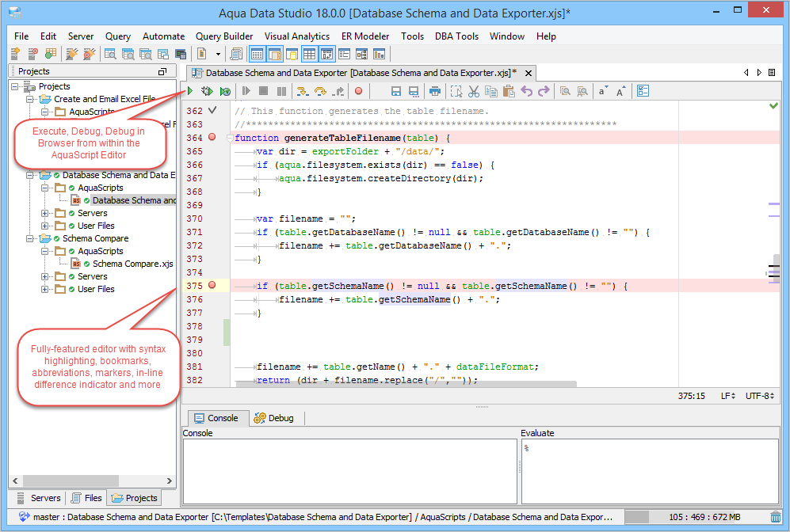This screenshot has height=532, width=790.
Task: Remove the breakpoint on line 375
Action: [212, 285]
